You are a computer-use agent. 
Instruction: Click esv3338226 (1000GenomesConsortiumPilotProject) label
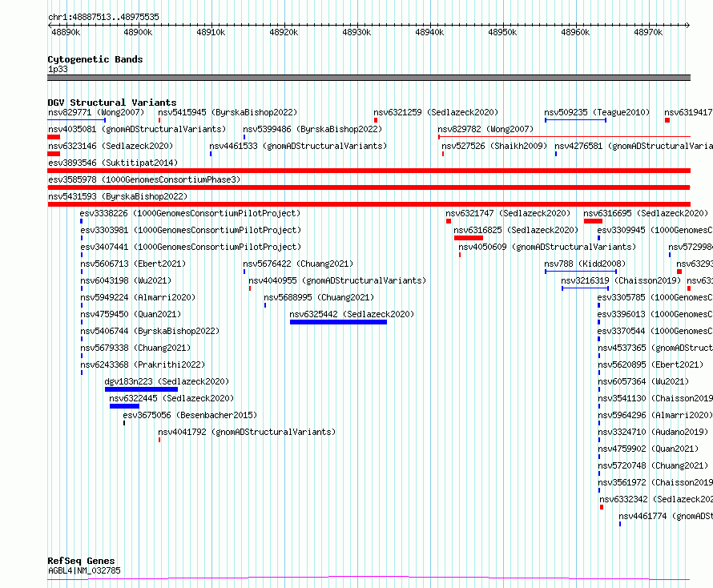(x=190, y=213)
